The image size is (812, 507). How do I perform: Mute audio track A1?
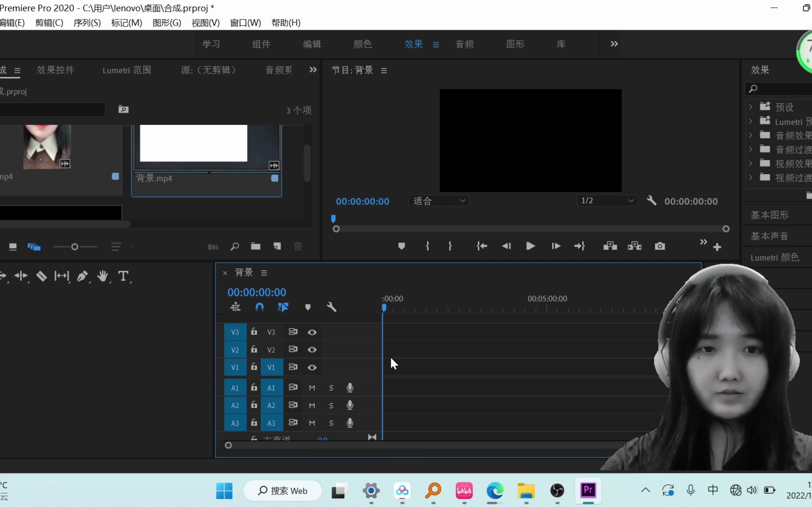click(x=312, y=388)
